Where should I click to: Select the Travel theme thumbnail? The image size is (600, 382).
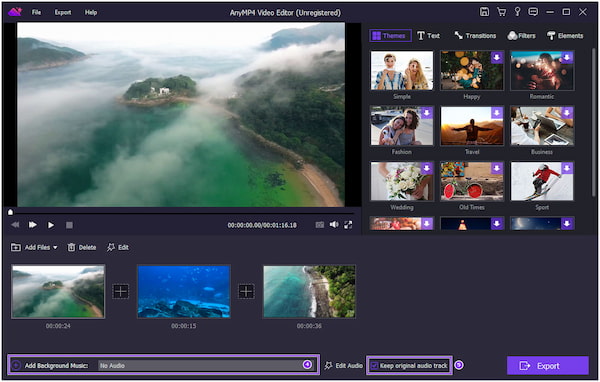tap(472, 126)
